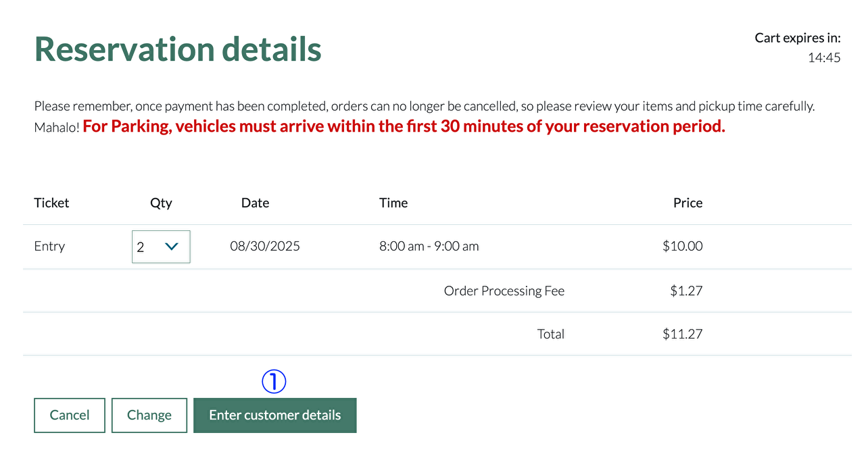Click the Time column header

393,203
